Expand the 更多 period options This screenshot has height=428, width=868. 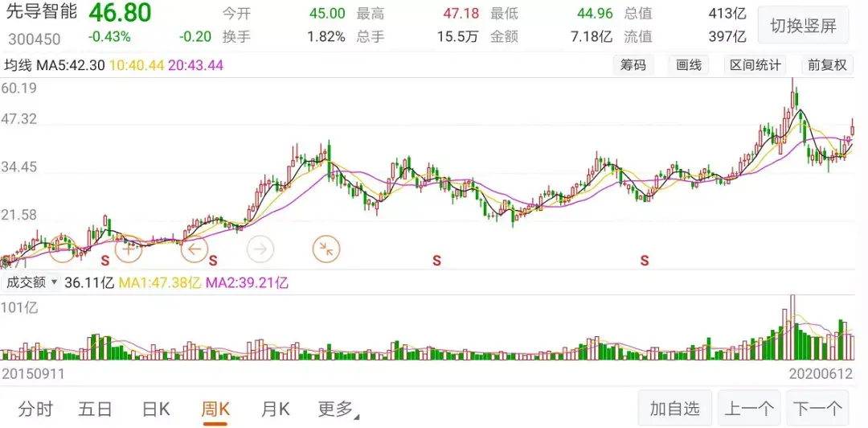[338, 409]
